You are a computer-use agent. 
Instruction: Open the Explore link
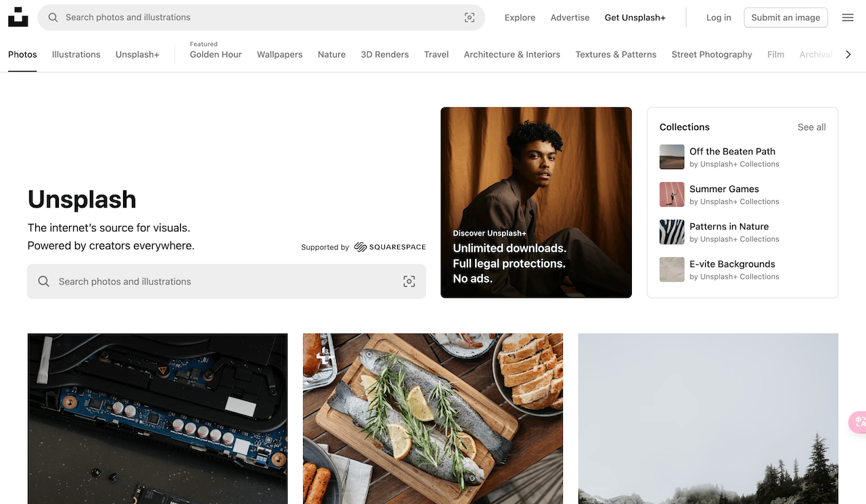tap(520, 18)
